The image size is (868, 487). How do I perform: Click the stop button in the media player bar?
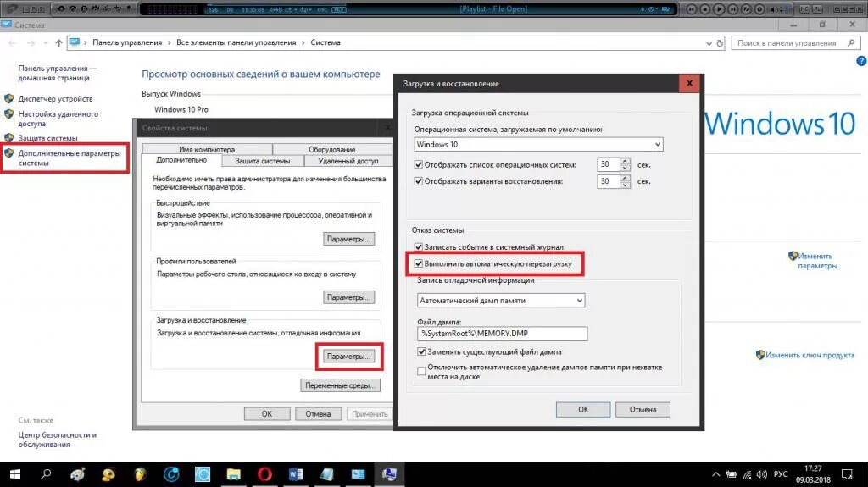[704, 8]
